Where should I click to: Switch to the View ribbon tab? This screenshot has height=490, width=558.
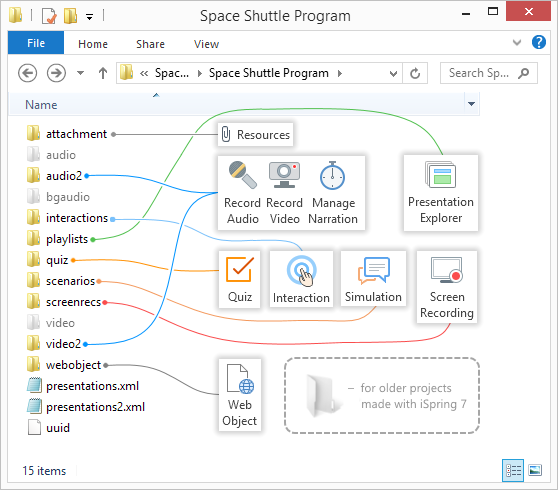[x=206, y=44]
